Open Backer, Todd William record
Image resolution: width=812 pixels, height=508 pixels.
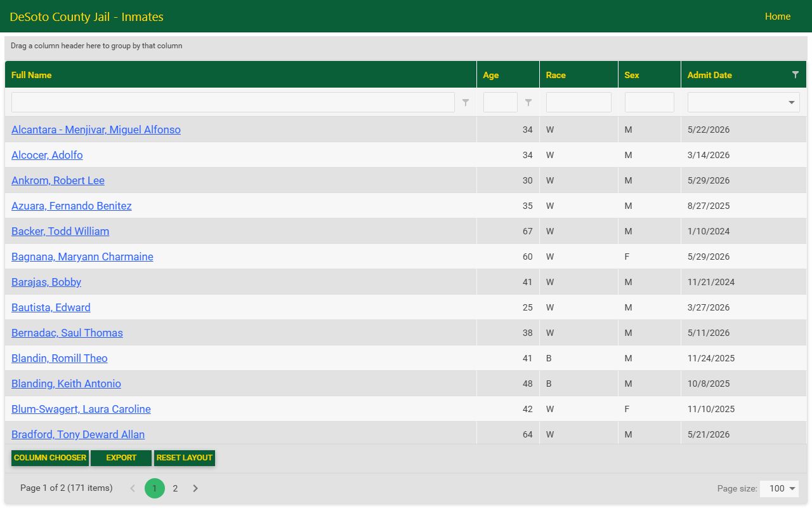tap(60, 231)
